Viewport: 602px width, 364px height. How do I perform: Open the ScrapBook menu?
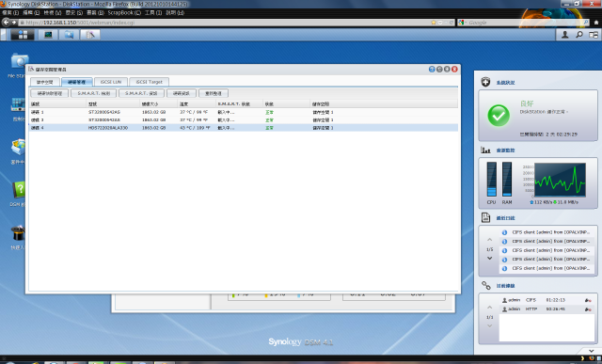coord(124,12)
